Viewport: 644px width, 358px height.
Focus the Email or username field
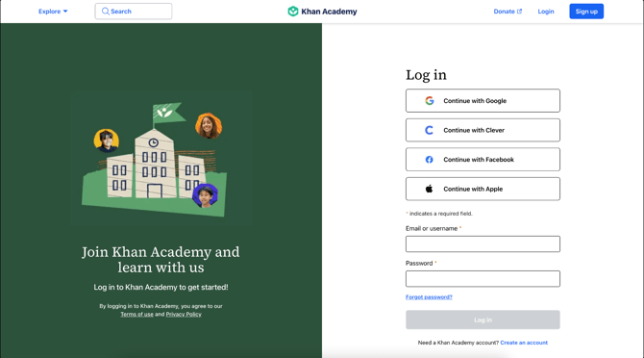[483, 243]
